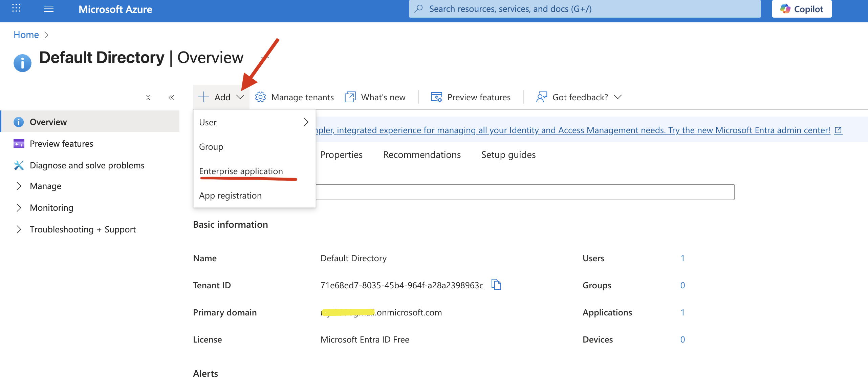The width and height of the screenshot is (868, 391).
Task: Click the external-link icon after Entra admin center
Action: click(x=838, y=130)
